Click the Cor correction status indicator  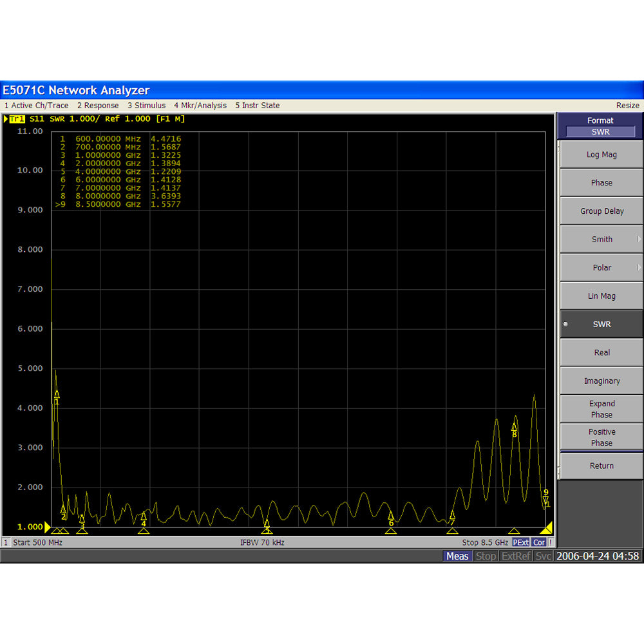[539, 543]
